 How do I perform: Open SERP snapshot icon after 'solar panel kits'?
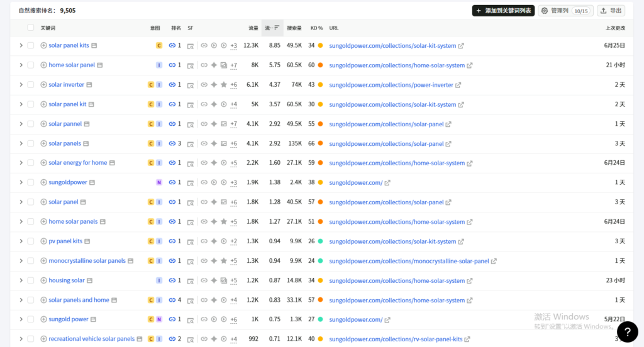pos(94,46)
